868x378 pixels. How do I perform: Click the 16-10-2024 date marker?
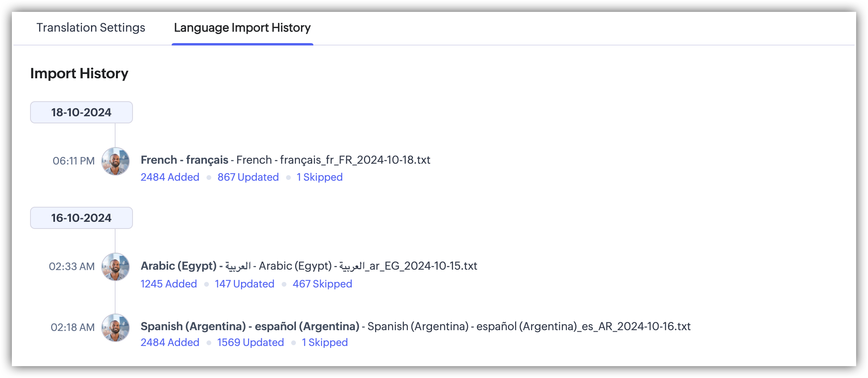coord(81,218)
